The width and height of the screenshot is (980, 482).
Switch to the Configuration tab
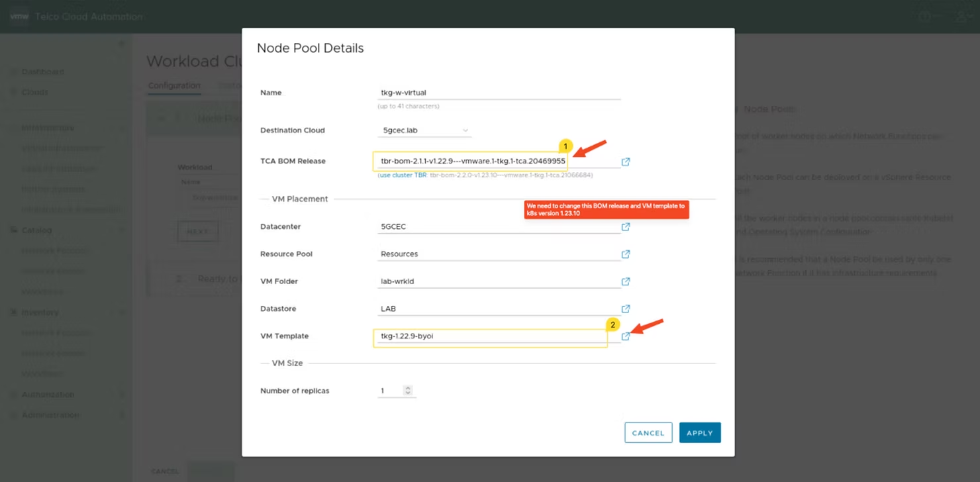tap(173, 85)
